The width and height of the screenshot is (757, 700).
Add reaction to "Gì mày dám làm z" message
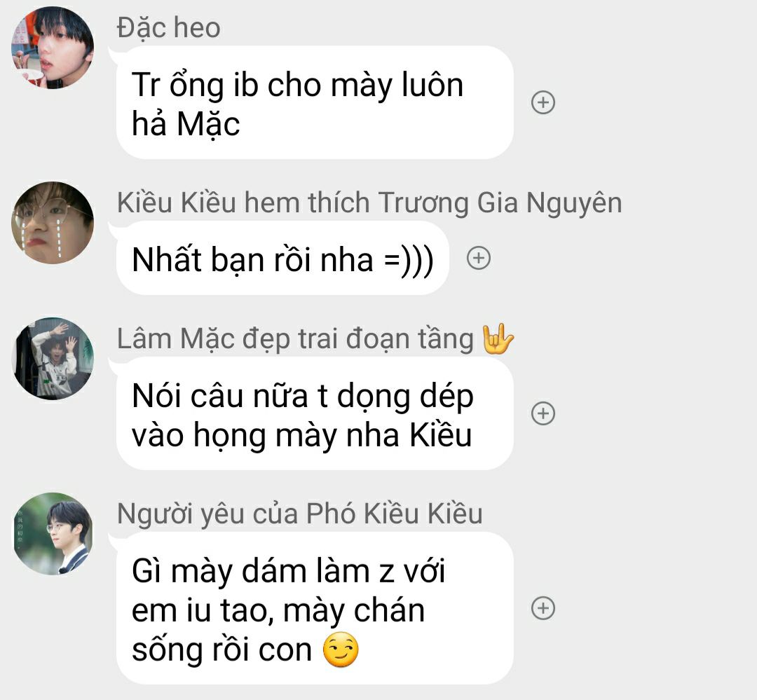coord(543,608)
